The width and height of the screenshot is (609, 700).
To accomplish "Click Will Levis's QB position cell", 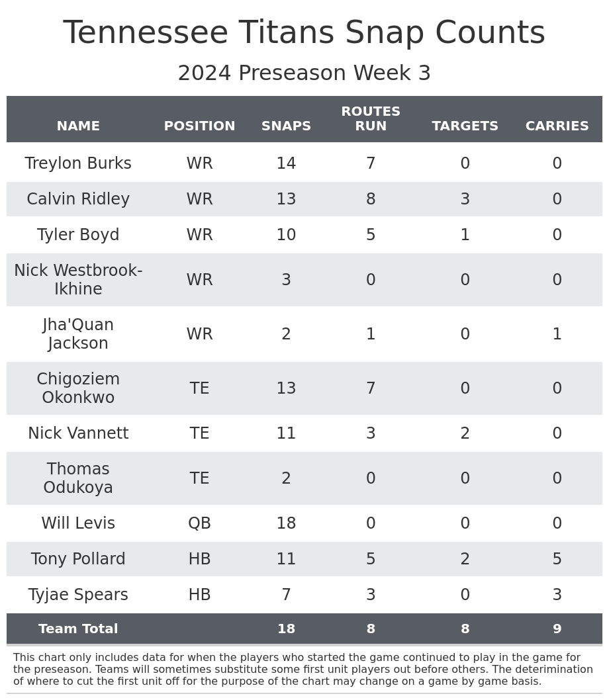I will point(199,524).
